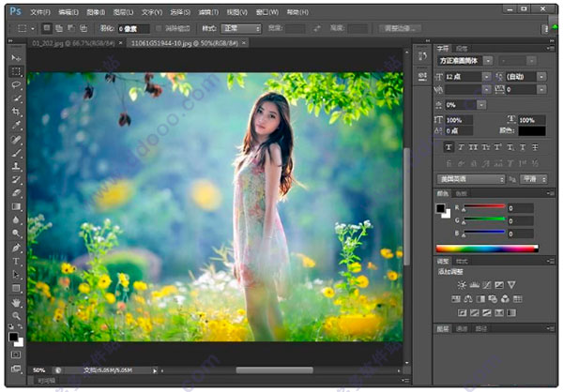Select the Zoom tool
This screenshot has height=392, width=563.
coord(16,316)
